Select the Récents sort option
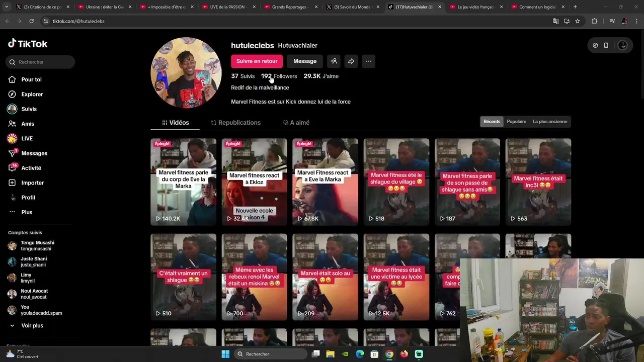Viewport: 644px width, 362px height. click(x=492, y=122)
